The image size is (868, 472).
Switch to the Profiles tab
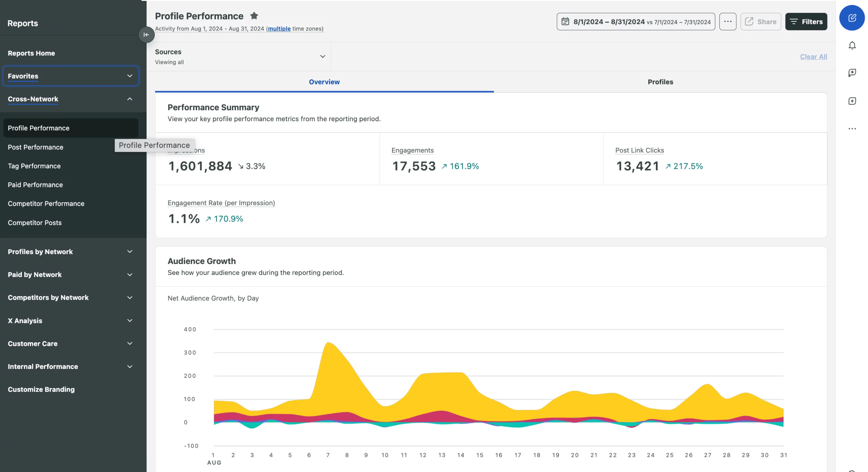click(660, 82)
